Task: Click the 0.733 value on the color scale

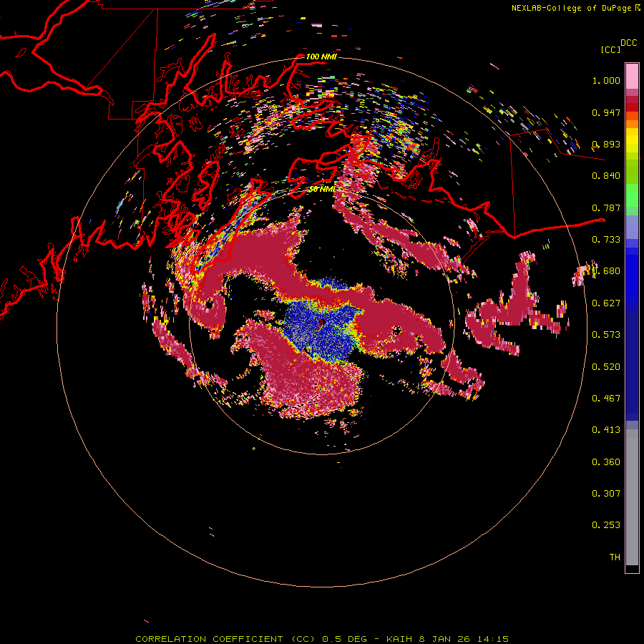Action: tap(606, 240)
